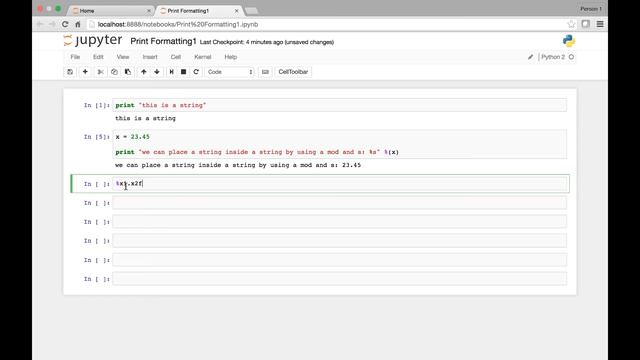Image resolution: width=640 pixels, height=360 pixels.
Task: Reload the page in the browser
Action: [x=65, y=24]
